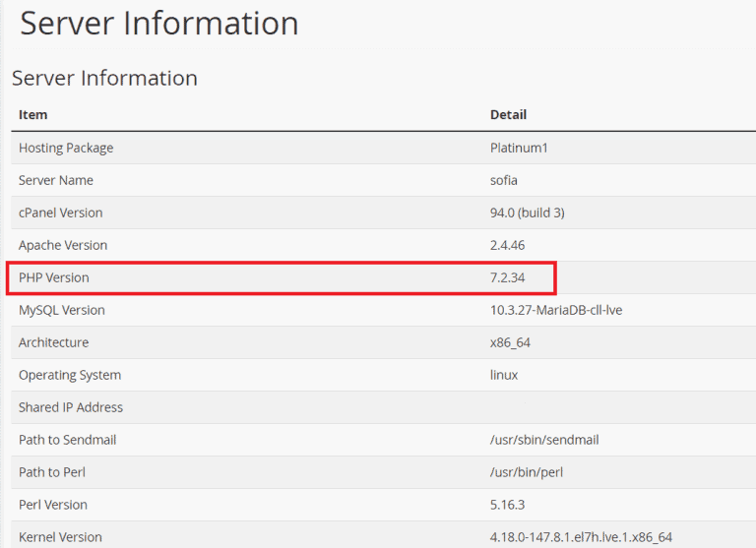Viewport: 756px width, 548px height.
Task: Click the Shared IP Address label
Action: 71,407
